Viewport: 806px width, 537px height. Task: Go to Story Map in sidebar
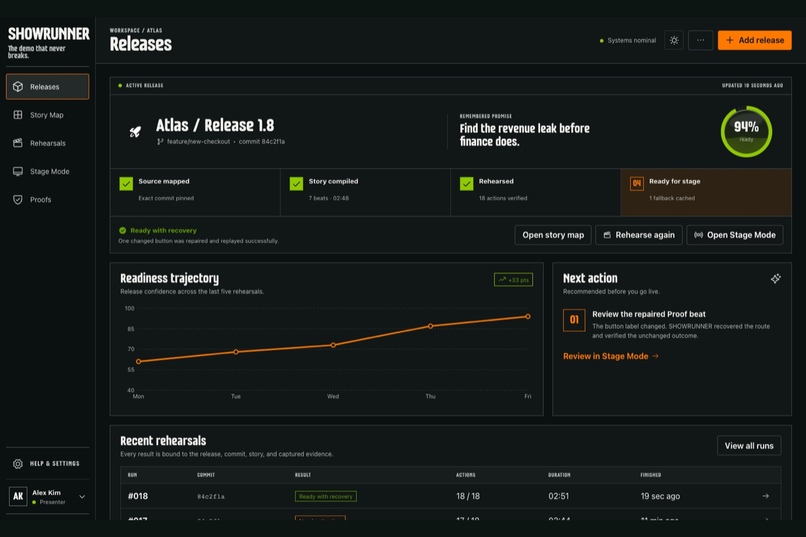(47, 115)
